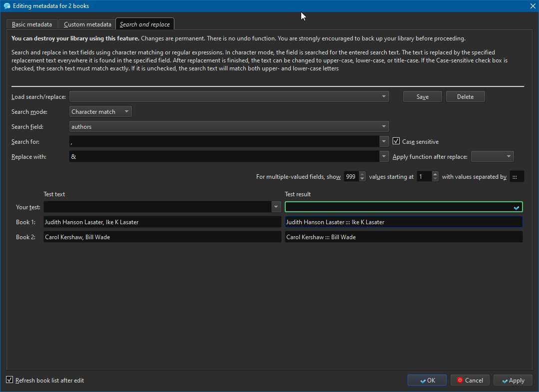Expand the Search for history dropdown arrow
The image size is (539, 392).
384,141
